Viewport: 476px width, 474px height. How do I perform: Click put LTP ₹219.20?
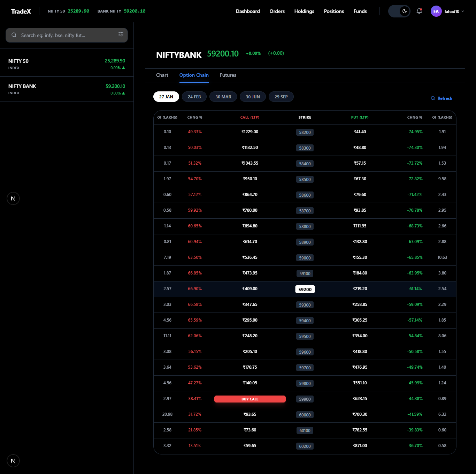(360, 289)
